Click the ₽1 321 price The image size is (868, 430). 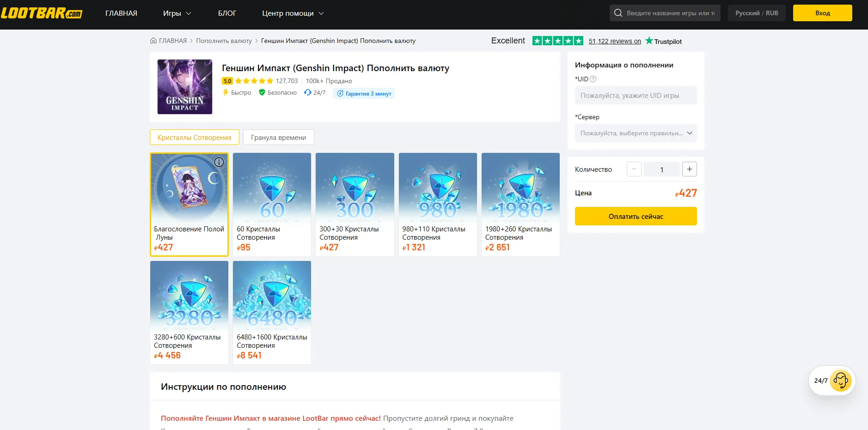pos(414,247)
